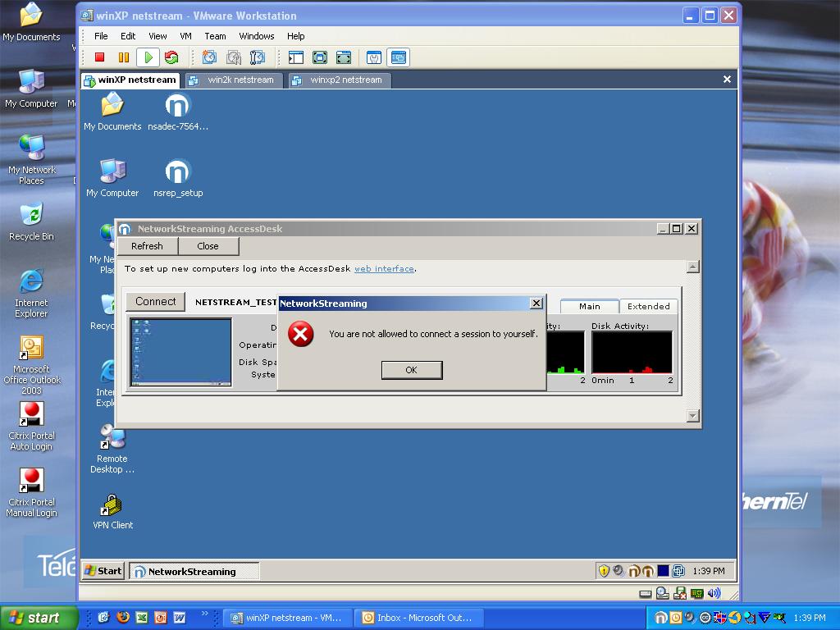Click the host Windows start button
Viewport: 840px width, 630px height.
pyautogui.click(x=38, y=618)
